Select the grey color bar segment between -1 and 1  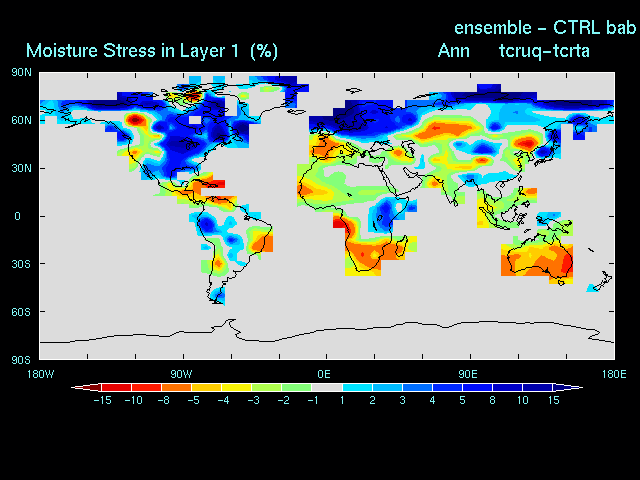(327, 387)
